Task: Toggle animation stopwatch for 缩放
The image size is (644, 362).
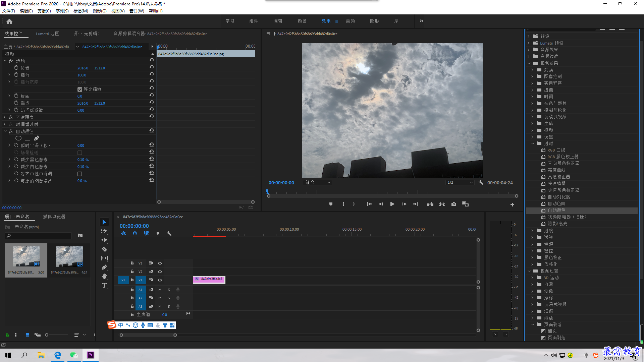Action: 16,75
